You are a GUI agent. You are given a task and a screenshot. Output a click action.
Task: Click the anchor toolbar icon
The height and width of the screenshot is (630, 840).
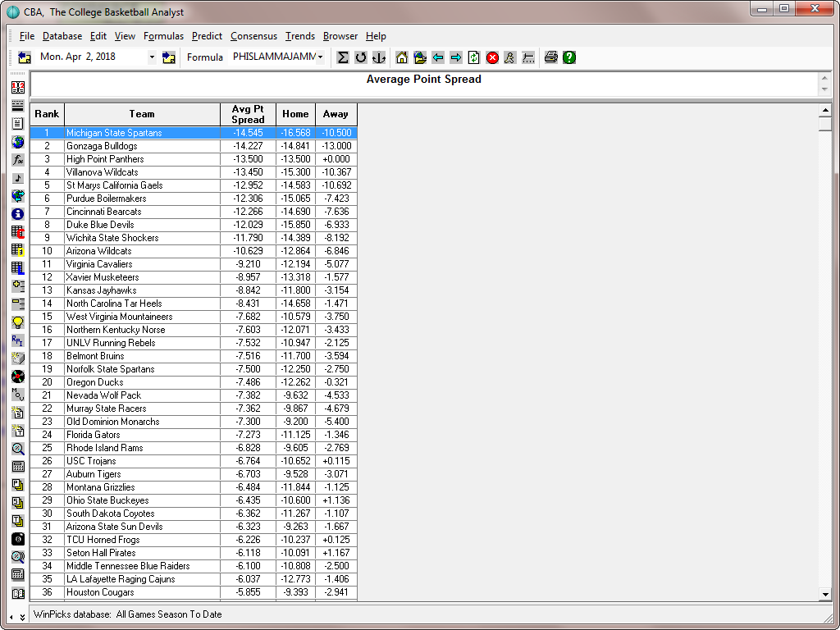tap(379, 57)
